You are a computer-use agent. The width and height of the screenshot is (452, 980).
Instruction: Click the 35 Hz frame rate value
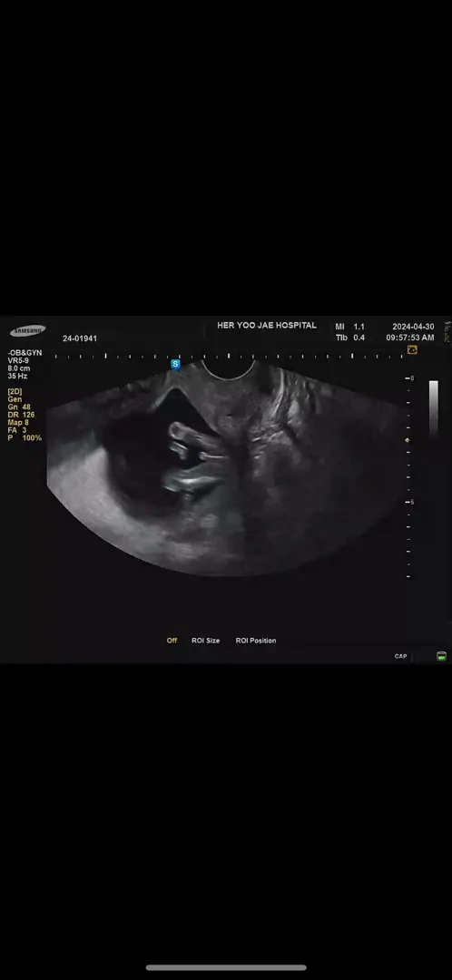17,377
